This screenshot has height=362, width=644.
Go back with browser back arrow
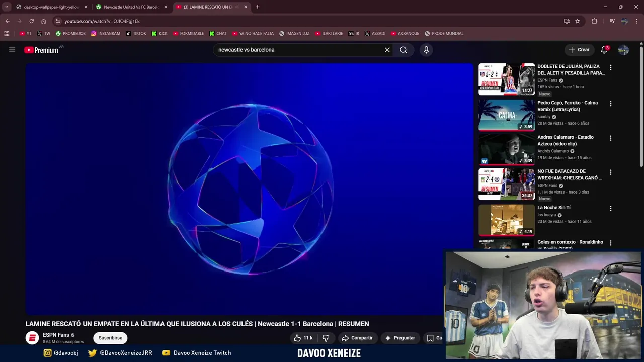pyautogui.click(x=7, y=21)
